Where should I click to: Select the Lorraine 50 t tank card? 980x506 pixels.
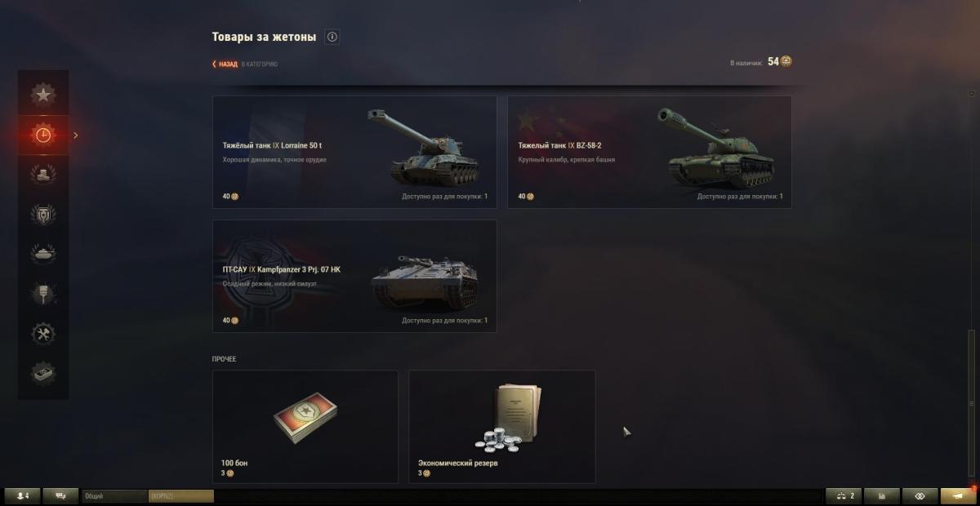tap(354, 152)
